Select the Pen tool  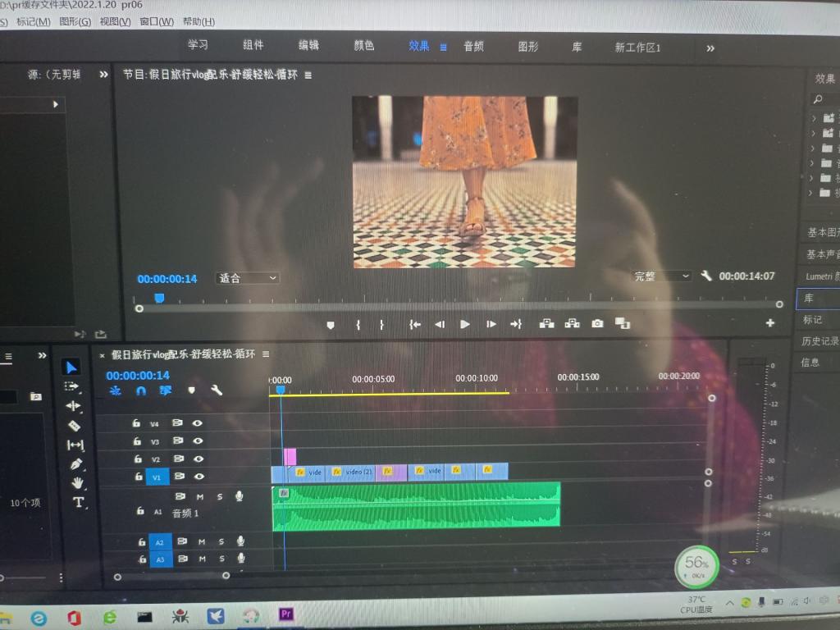click(75, 464)
